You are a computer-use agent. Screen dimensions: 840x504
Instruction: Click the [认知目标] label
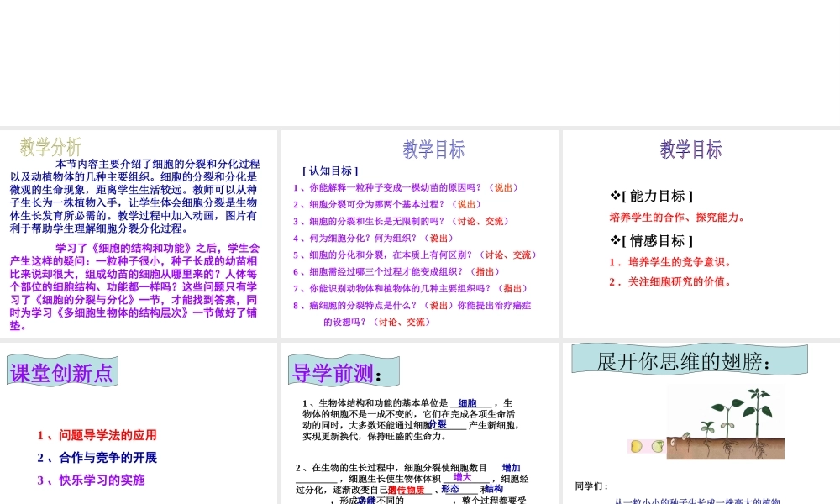pos(330,171)
